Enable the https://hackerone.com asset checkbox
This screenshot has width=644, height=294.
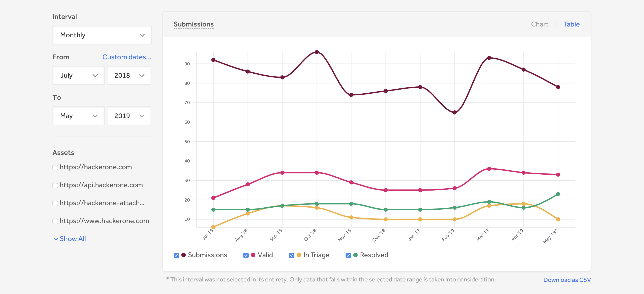click(x=55, y=167)
